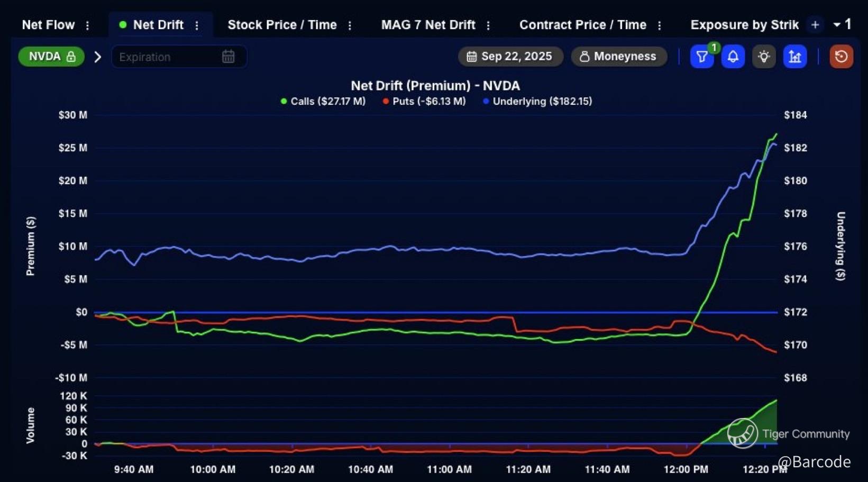Click the $5 M premium axis label

76,279
